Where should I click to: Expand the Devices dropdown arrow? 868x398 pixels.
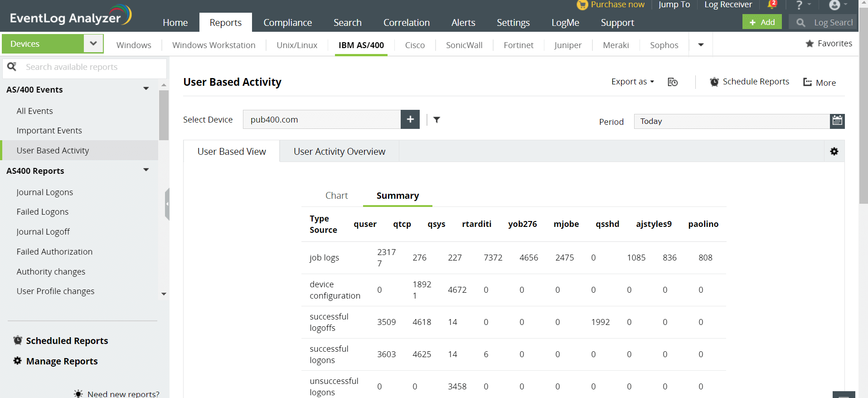(93, 44)
